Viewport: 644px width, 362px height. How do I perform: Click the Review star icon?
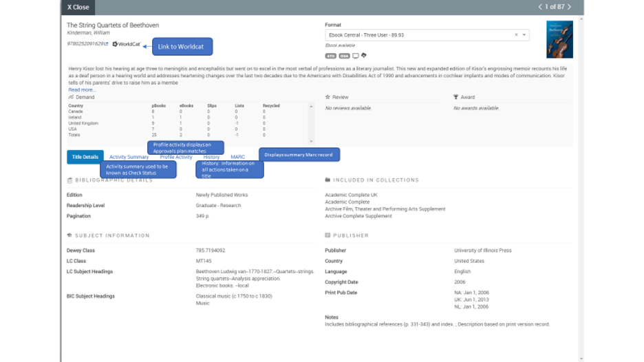coord(328,97)
